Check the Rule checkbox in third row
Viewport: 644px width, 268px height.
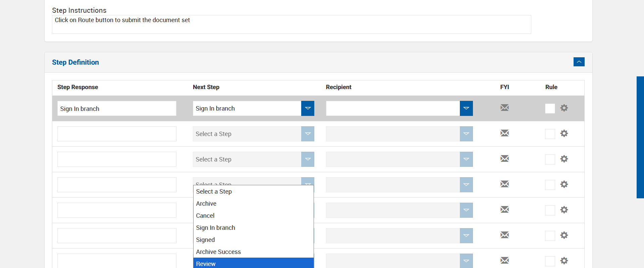coord(550,159)
